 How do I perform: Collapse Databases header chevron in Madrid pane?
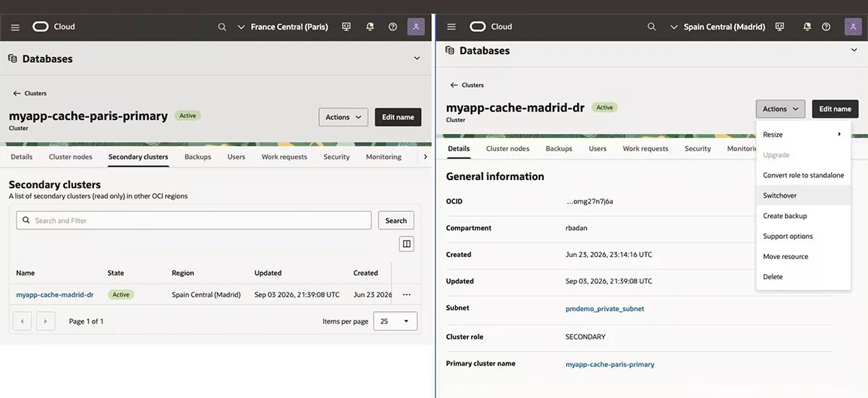854,51
